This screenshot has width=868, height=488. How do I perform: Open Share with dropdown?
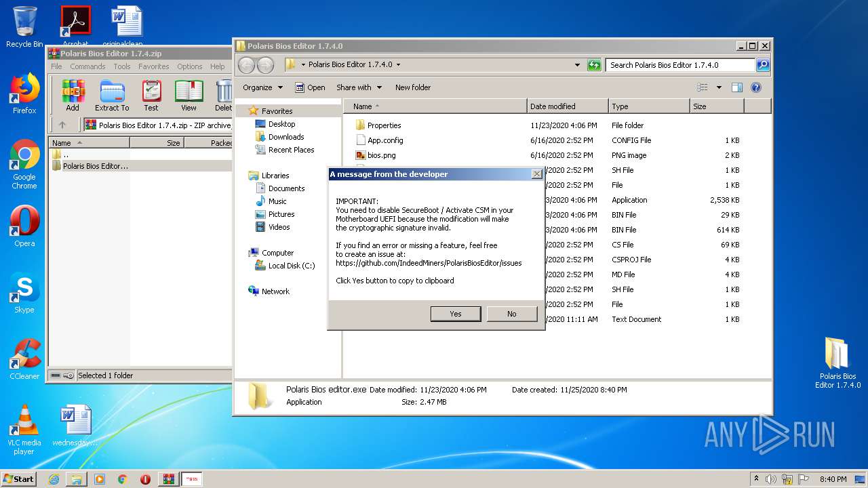coord(359,87)
